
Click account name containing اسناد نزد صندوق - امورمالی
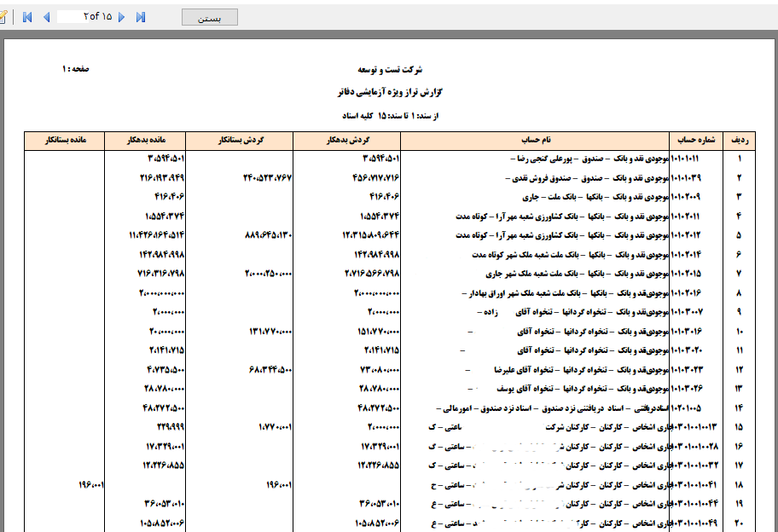click(553, 408)
